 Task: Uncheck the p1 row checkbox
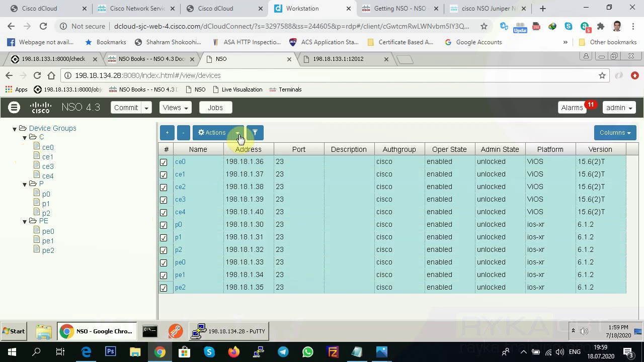164,238
